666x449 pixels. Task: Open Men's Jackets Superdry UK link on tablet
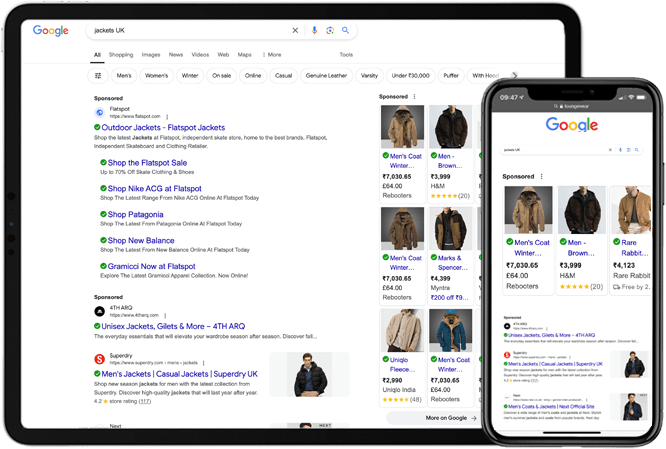(180, 374)
